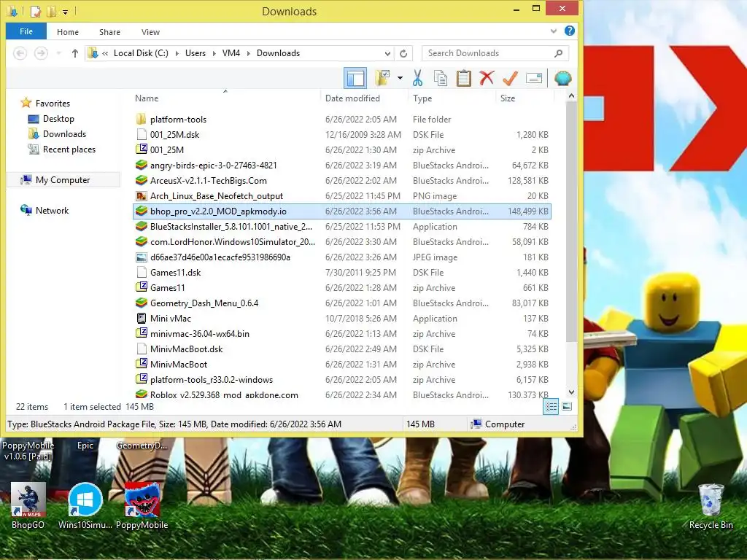Toggle the preview pane layout button
This screenshot has width=747, height=560.
(x=355, y=78)
